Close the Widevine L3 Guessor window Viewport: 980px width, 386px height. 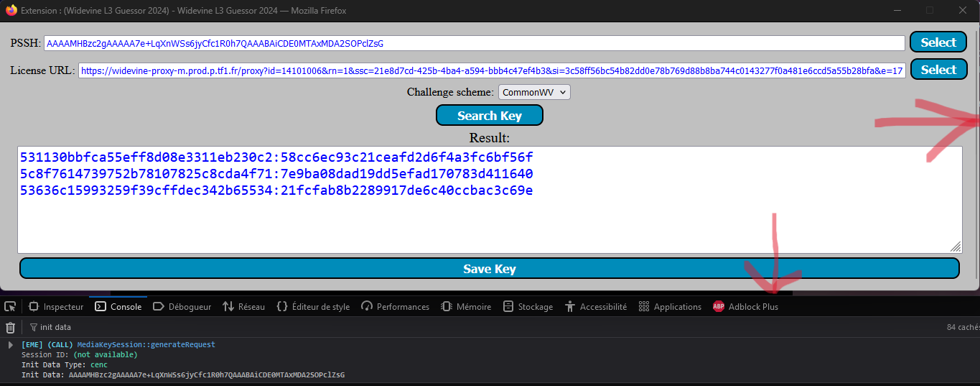point(963,10)
